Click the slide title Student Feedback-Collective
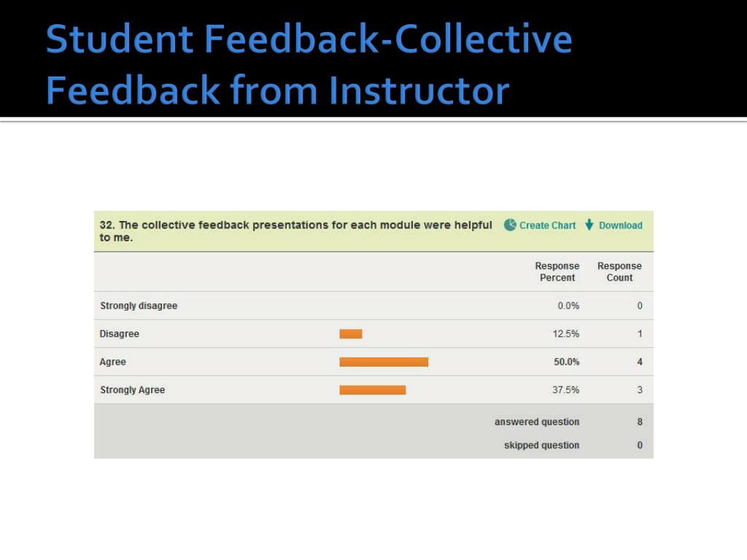 click(309, 39)
